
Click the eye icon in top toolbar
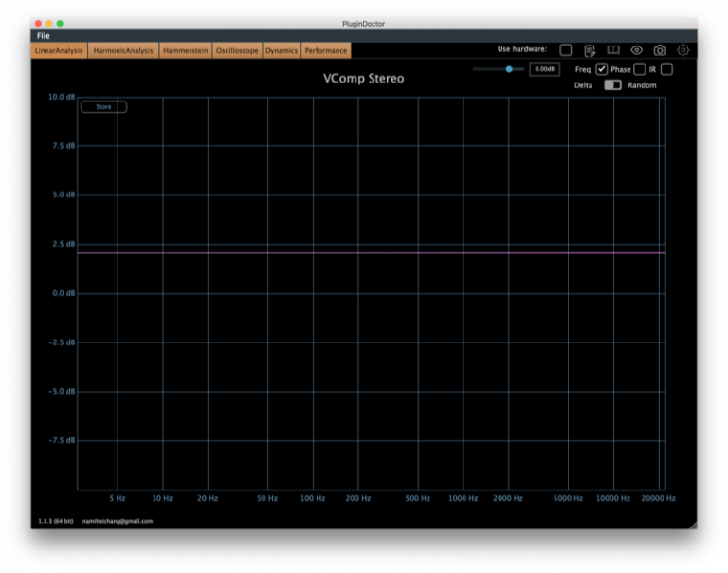pyautogui.click(x=637, y=50)
